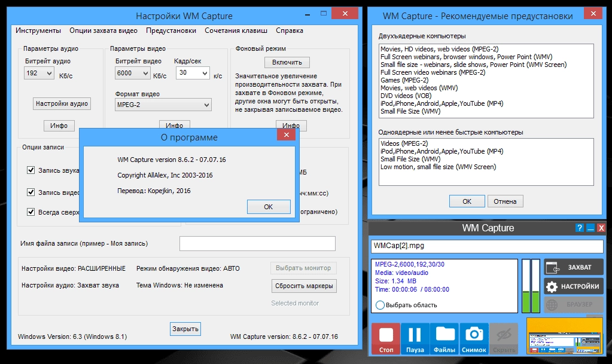
Task: Click the Скрыть hide button
Action: click(504, 339)
